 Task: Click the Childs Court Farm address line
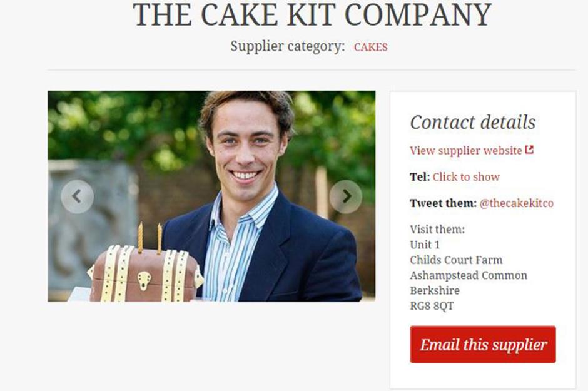tap(456, 260)
